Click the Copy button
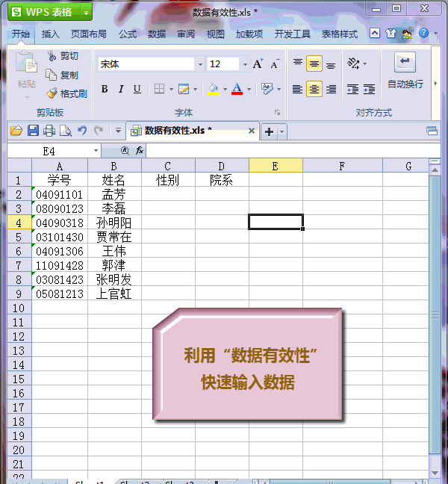448x484 pixels. click(63, 75)
